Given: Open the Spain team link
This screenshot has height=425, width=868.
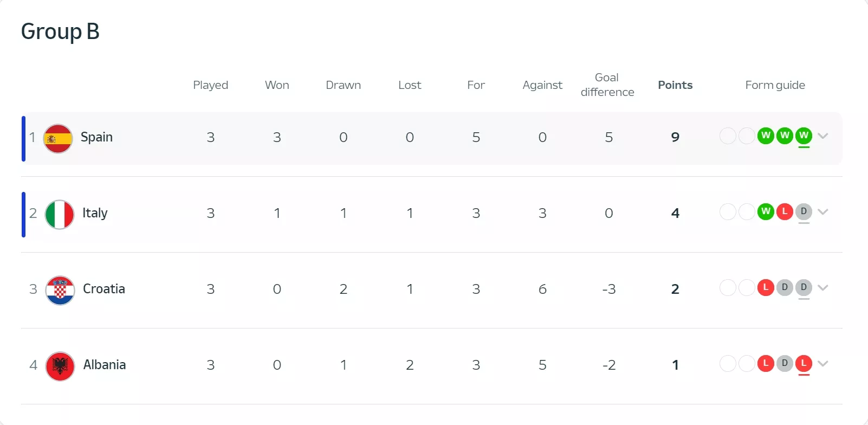Looking at the screenshot, I should tap(96, 137).
